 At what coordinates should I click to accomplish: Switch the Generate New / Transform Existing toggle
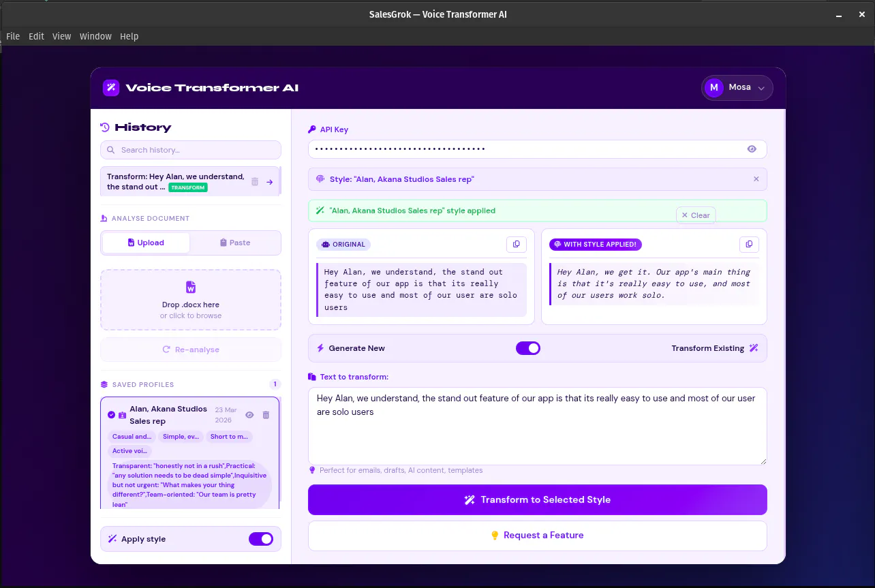[x=528, y=348]
